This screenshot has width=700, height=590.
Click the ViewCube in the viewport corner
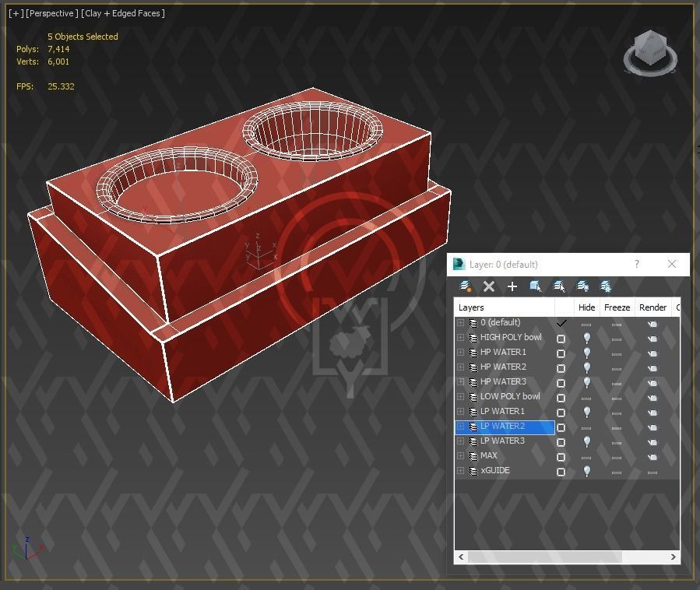tap(650, 53)
